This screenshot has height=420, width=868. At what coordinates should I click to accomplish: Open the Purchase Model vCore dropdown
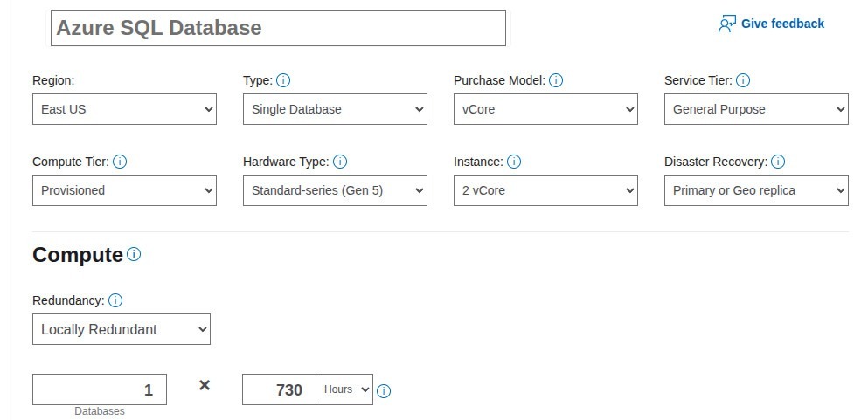[x=545, y=109]
